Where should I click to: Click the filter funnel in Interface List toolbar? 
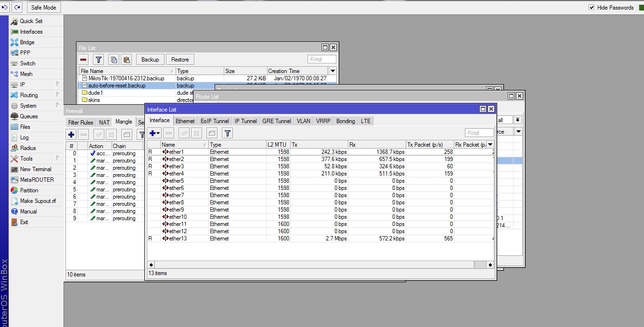click(x=228, y=133)
